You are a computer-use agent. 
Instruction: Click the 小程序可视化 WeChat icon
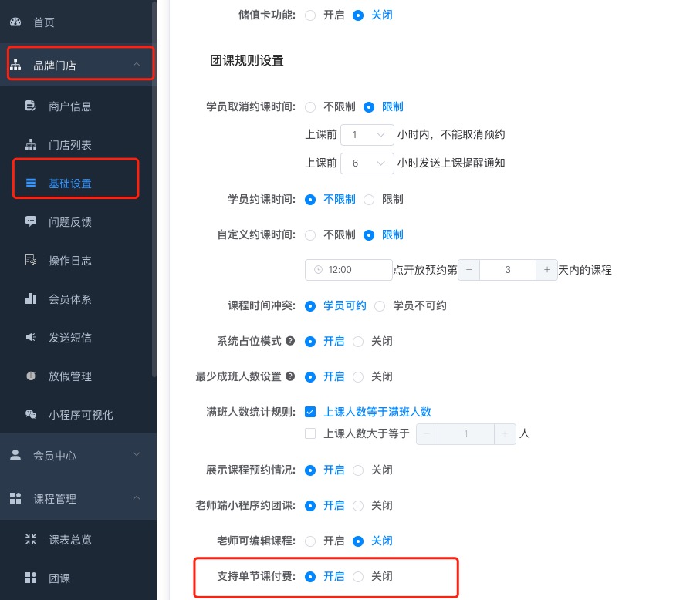tap(31, 415)
